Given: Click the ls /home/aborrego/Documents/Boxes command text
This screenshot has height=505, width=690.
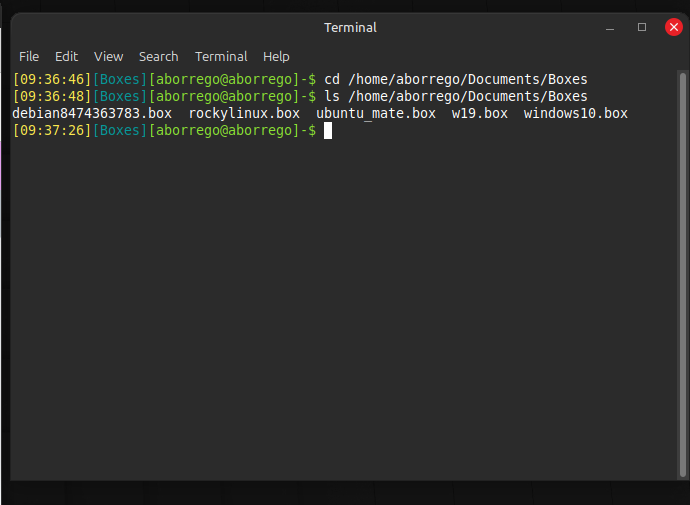Looking at the screenshot, I should tap(456, 96).
